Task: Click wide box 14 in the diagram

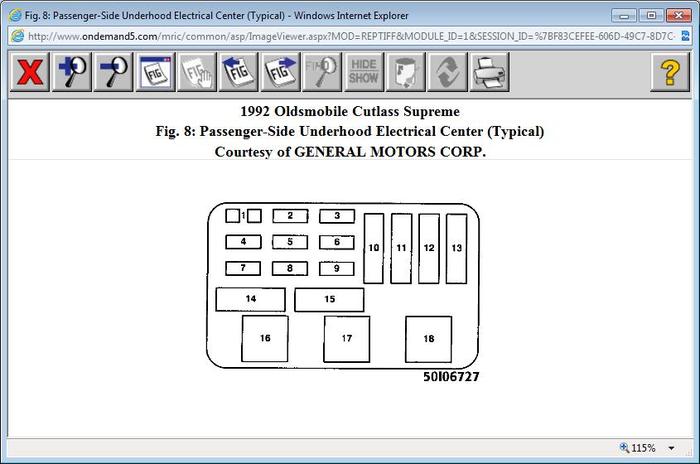Action: pyautogui.click(x=250, y=299)
